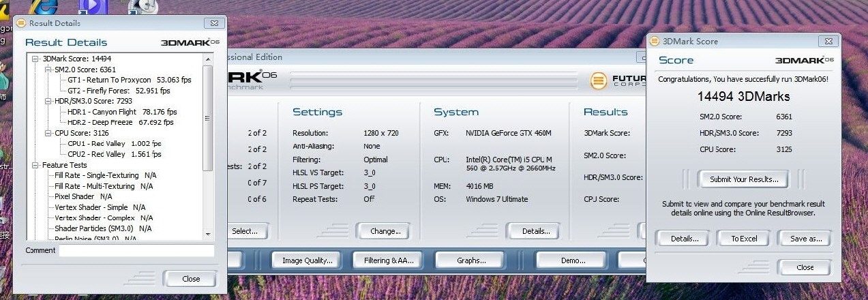Click the CPU Score value 3125 in Score window

[x=784, y=149]
